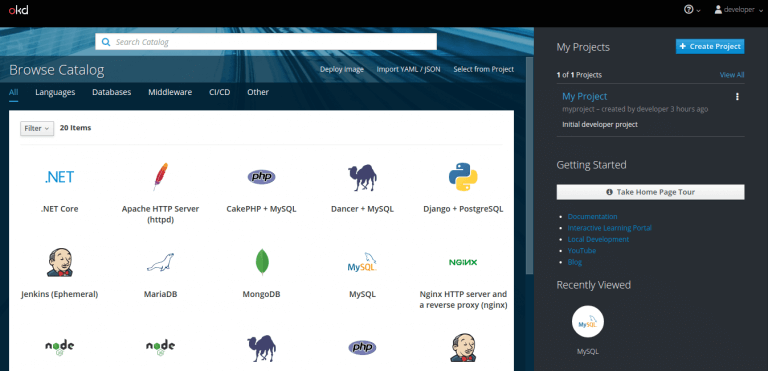Open the .NET Core catalog icon

[59, 177]
